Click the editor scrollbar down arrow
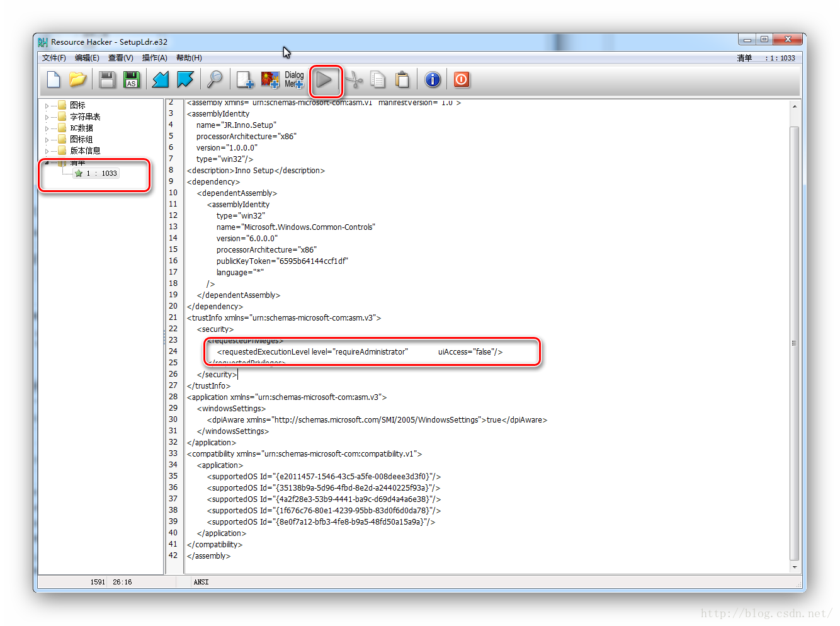 795,567
